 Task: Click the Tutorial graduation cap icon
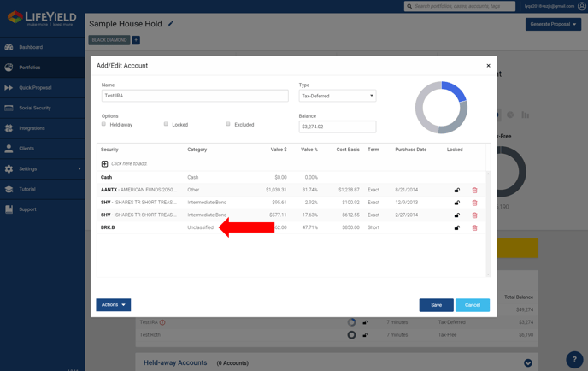(x=9, y=189)
